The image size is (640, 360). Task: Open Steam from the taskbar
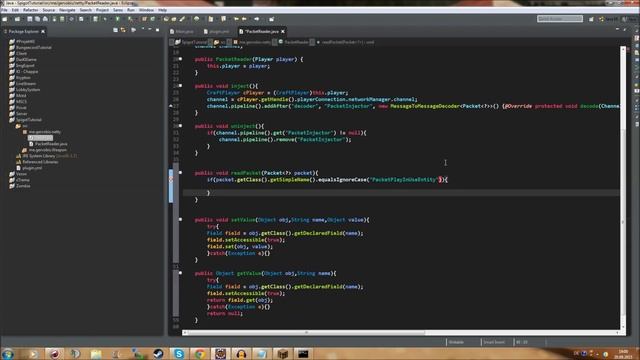158,354
